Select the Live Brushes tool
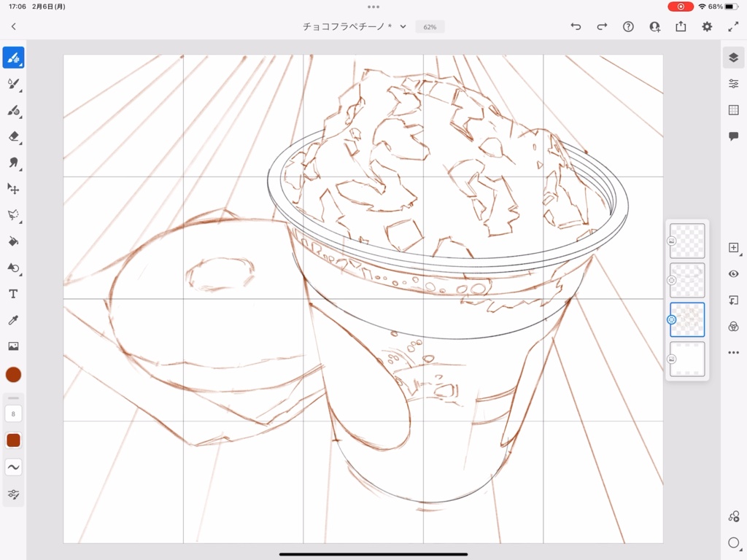 [x=13, y=84]
